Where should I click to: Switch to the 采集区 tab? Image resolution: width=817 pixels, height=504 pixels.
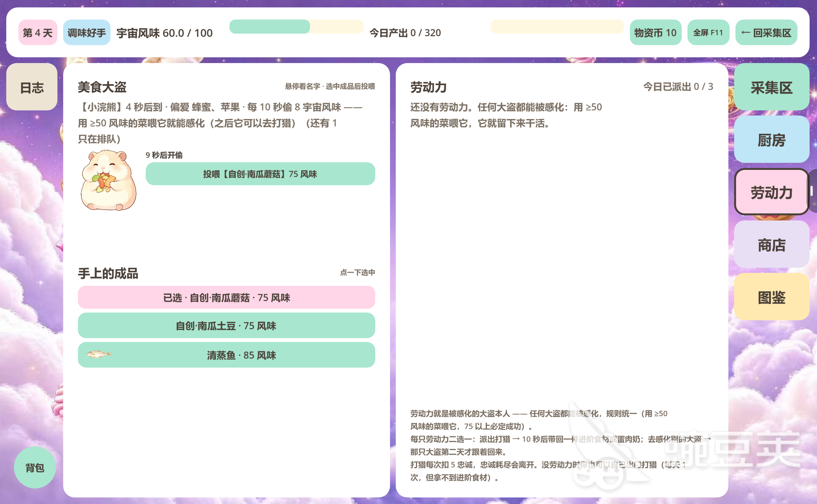[x=771, y=87]
